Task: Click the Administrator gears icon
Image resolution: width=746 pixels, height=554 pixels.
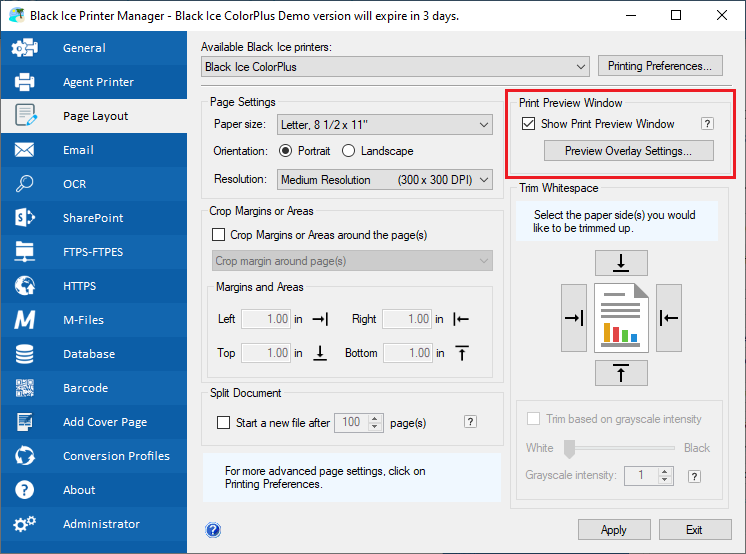Action: tap(25, 524)
